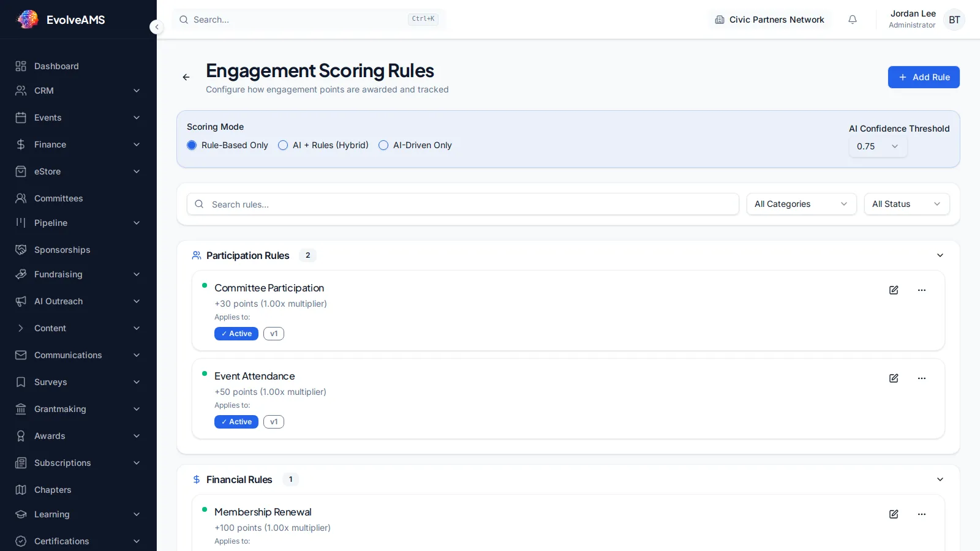The width and height of the screenshot is (980, 551).
Task: Click v1 version tag on Event Attendance
Action: [x=274, y=422]
